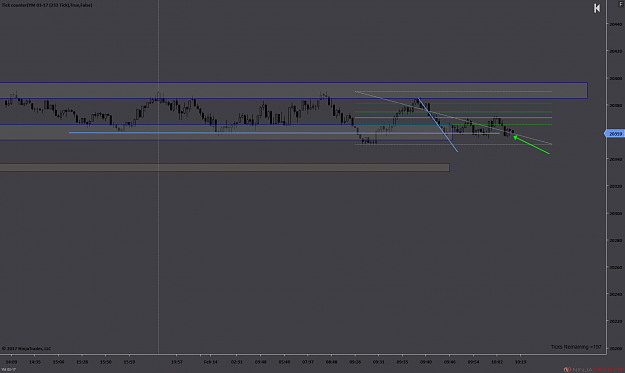Click the 20240 price axis label
The image size is (625, 373).
click(615, 294)
